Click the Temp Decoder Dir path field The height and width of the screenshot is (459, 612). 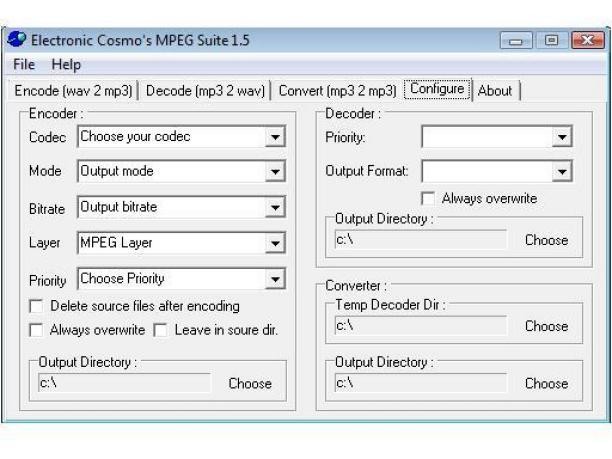[x=421, y=326]
